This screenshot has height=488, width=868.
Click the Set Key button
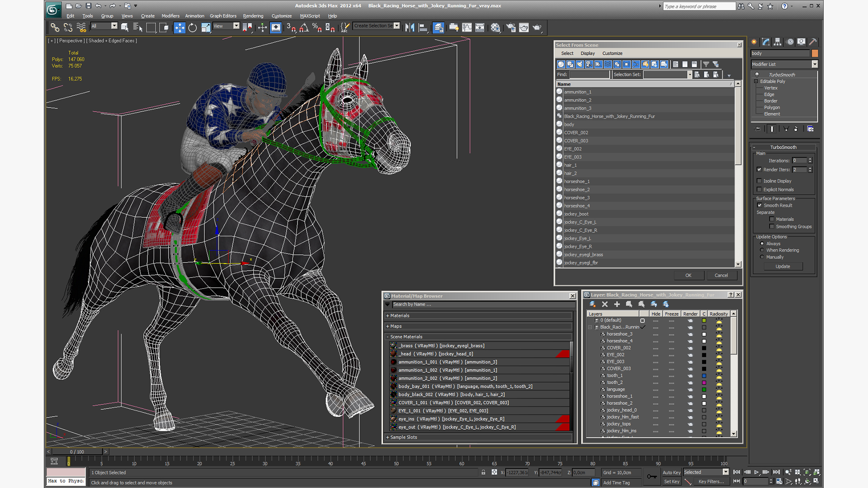[671, 481]
